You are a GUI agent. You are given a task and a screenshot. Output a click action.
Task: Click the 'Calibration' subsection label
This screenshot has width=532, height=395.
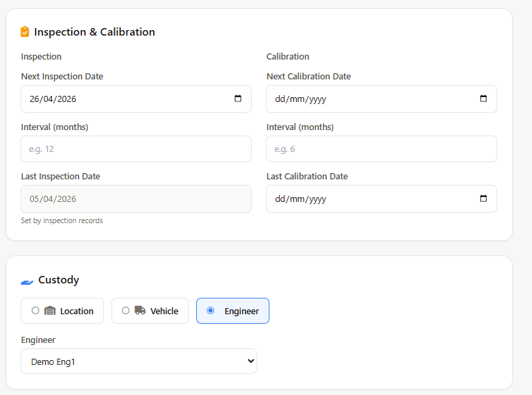(x=288, y=56)
